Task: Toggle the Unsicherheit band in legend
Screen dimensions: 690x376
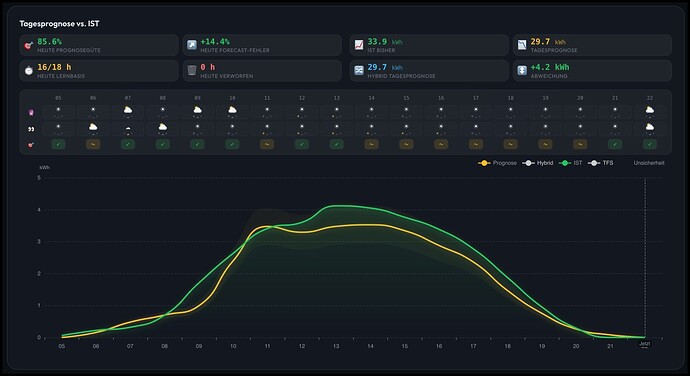Action: (x=649, y=163)
